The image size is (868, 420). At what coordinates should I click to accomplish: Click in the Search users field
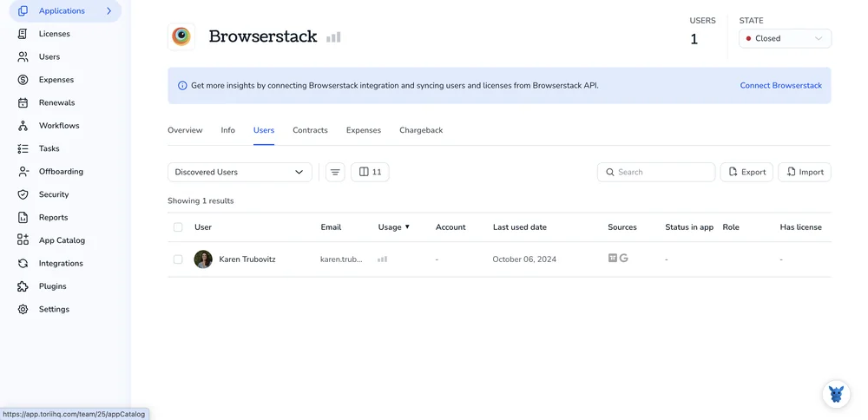pos(656,172)
